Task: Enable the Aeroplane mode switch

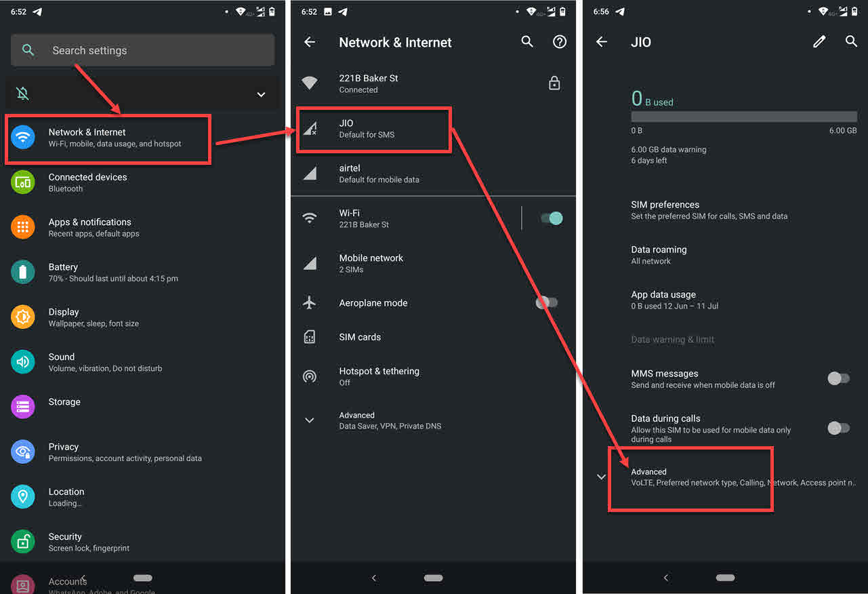Action: coord(547,302)
